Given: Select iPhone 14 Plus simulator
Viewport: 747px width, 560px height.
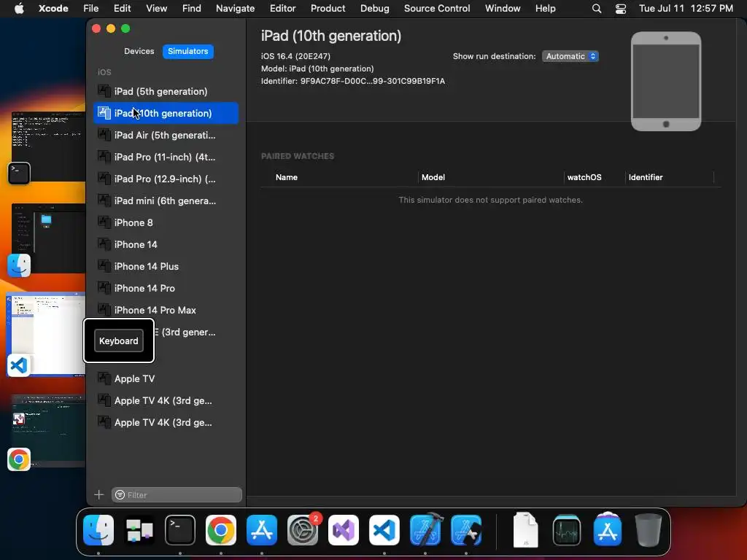Looking at the screenshot, I should pos(166,267).
